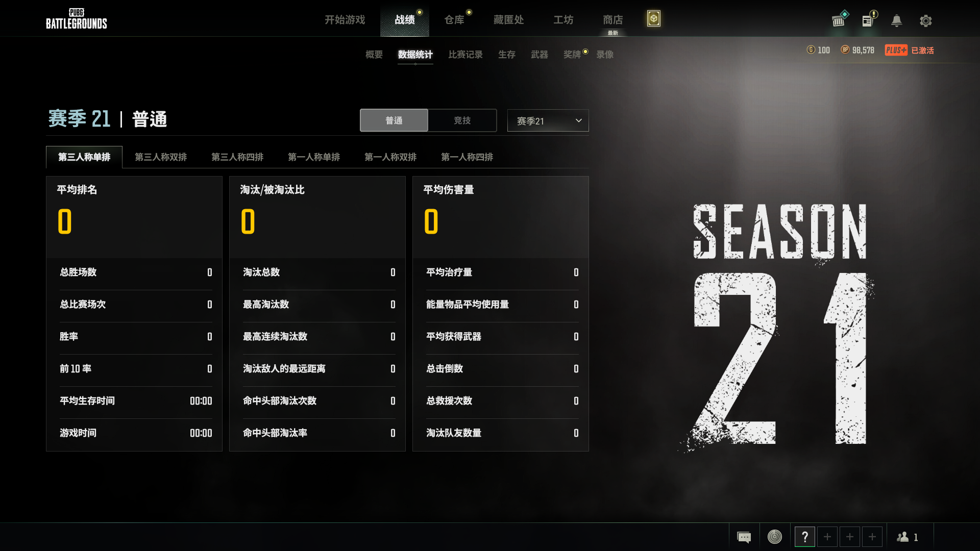The image size is (980, 551).
Task: Click the 98,578 BP currency balance
Action: point(857,50)
